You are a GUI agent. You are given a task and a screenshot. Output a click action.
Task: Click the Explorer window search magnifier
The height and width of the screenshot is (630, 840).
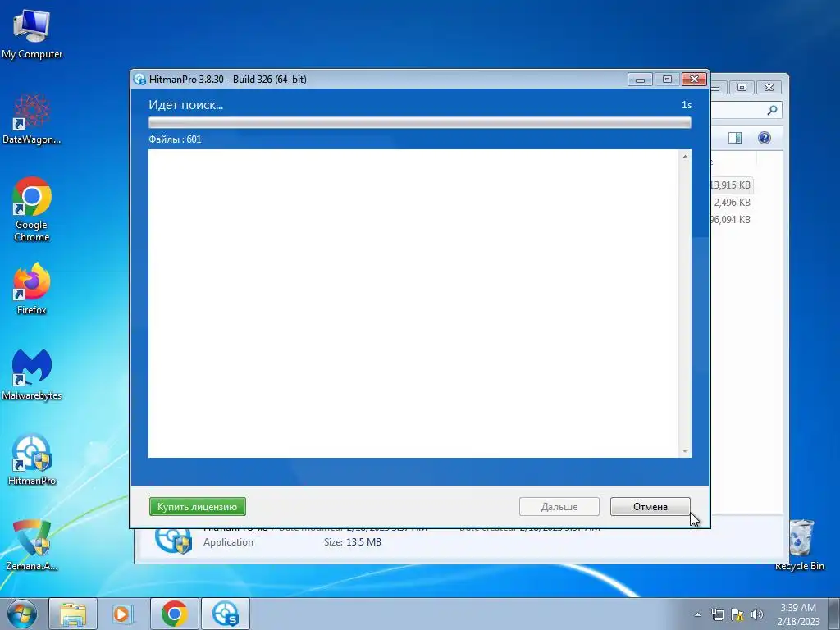(x=772, y=111)
